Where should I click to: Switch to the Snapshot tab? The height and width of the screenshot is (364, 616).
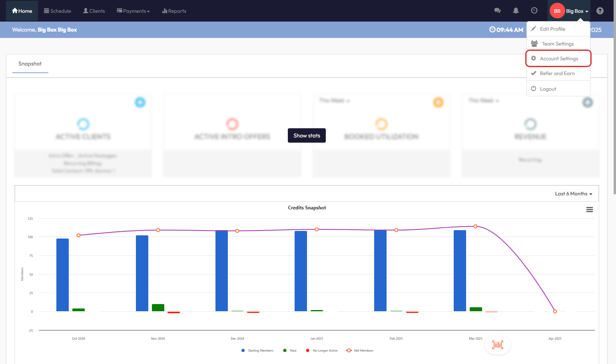30,64
